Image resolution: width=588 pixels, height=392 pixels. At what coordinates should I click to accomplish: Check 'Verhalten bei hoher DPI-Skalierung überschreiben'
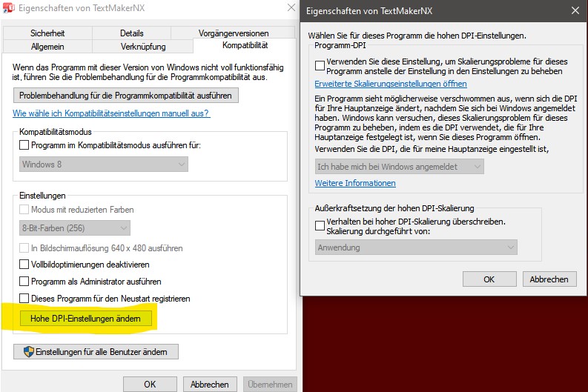tap(320, 225)
